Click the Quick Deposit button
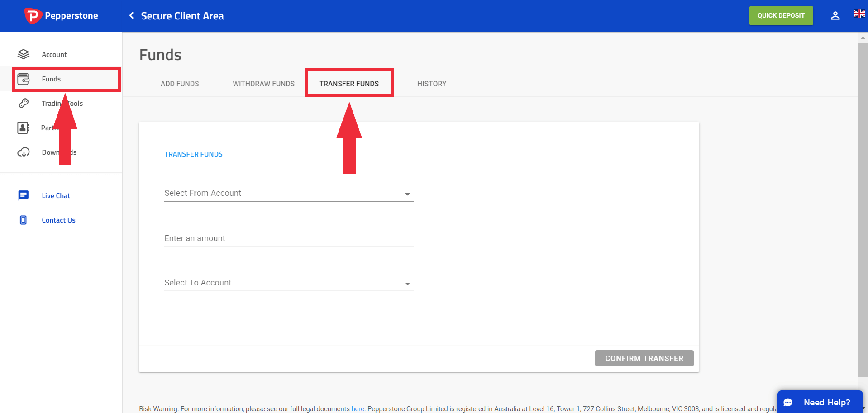Image resolution: width=868 pixels, height=413 pixels. point(781,15)
